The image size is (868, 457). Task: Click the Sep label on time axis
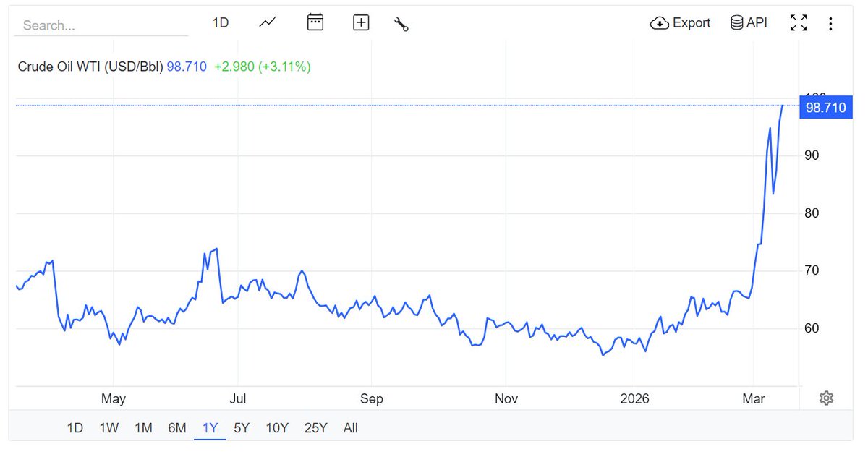371,399
